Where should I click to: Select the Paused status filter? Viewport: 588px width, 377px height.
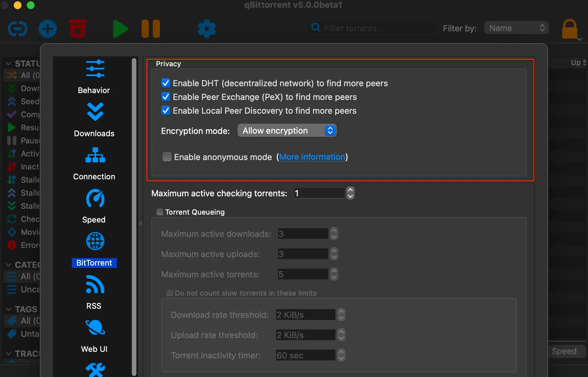(x=22, y=140)
